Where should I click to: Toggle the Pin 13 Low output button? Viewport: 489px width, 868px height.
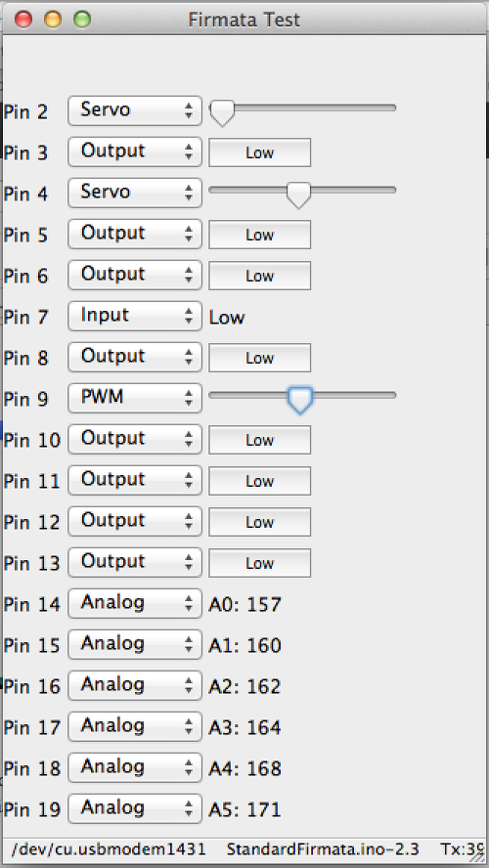click(x=260, y=563)
